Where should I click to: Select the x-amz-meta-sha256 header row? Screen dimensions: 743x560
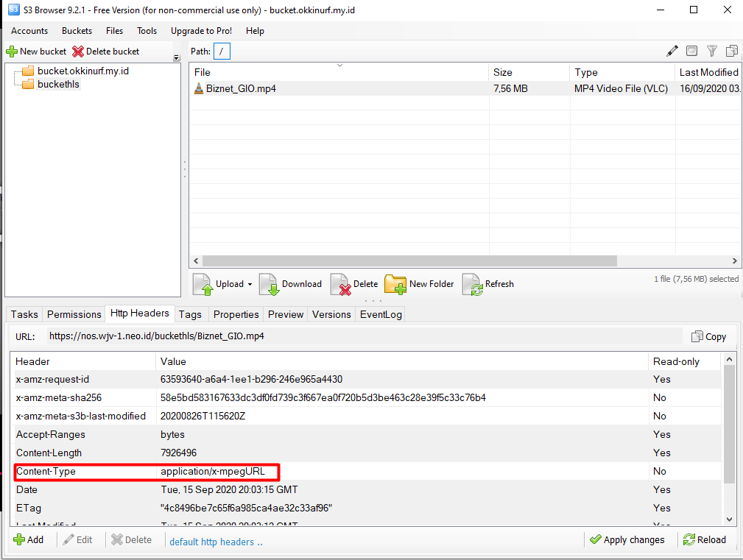366,398
